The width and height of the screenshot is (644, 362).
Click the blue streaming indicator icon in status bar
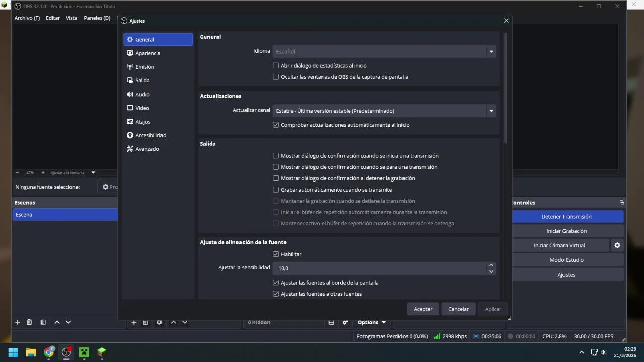[476, 336]
